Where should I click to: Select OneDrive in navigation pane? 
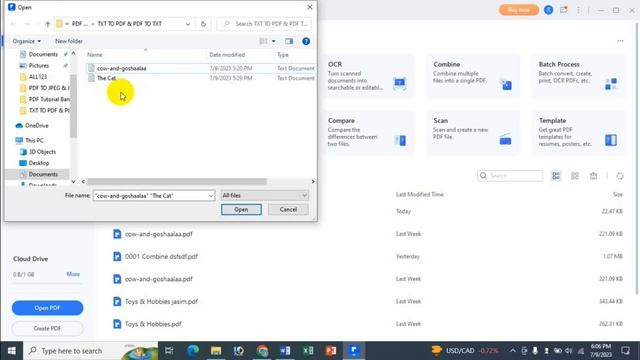click(36, 126)
